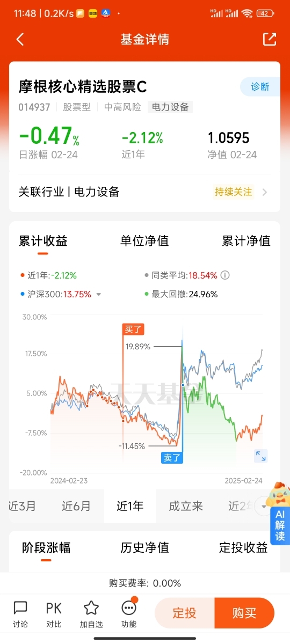Screen dimensions: 290x644
Task: Expand chart with fullscreen arrows icon
Action: point(260,456)
